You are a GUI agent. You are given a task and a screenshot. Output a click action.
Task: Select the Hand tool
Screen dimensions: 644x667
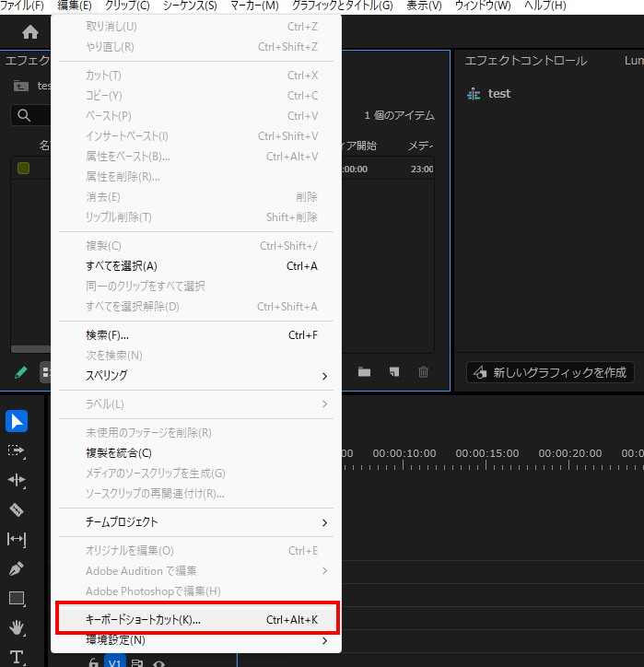17,628
